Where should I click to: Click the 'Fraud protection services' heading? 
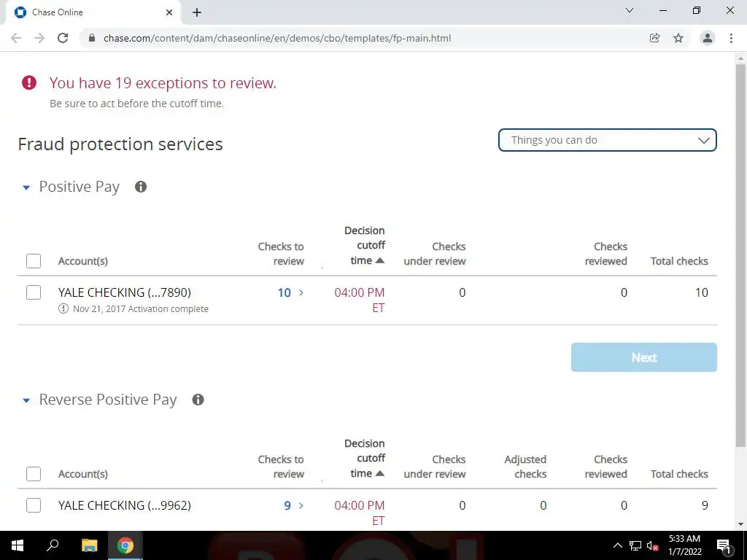click(x=120, y=144)
